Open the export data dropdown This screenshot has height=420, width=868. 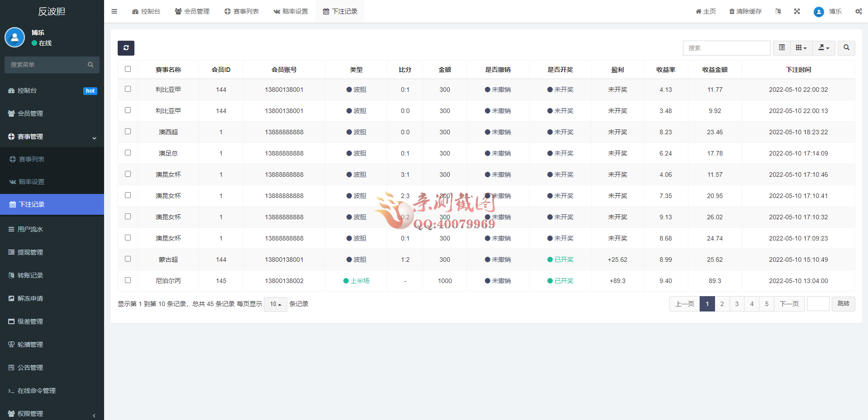click(824, 48)
